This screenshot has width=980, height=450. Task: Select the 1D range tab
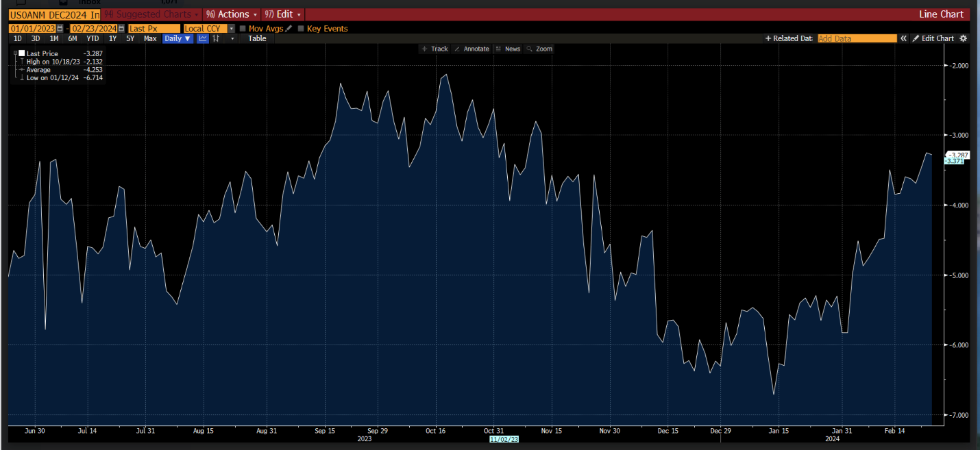[18, 38]
